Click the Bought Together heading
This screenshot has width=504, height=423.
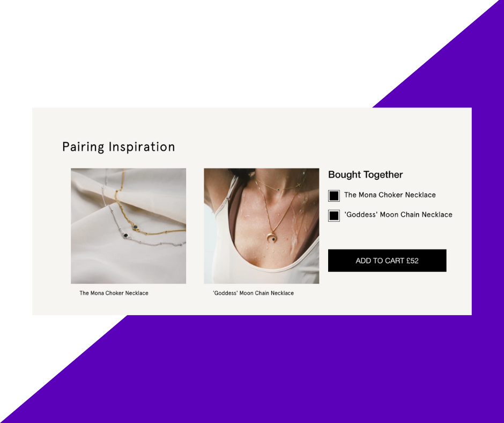(x=366, y=174)
